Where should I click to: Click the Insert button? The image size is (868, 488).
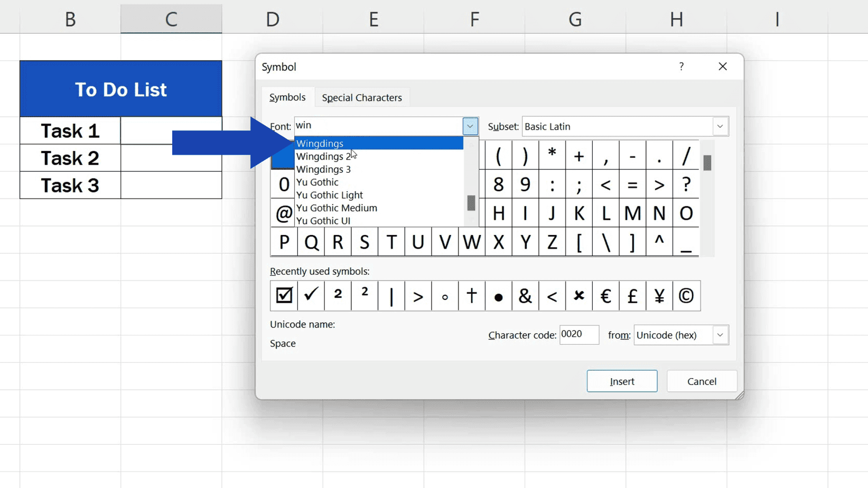tap(622, 381)
